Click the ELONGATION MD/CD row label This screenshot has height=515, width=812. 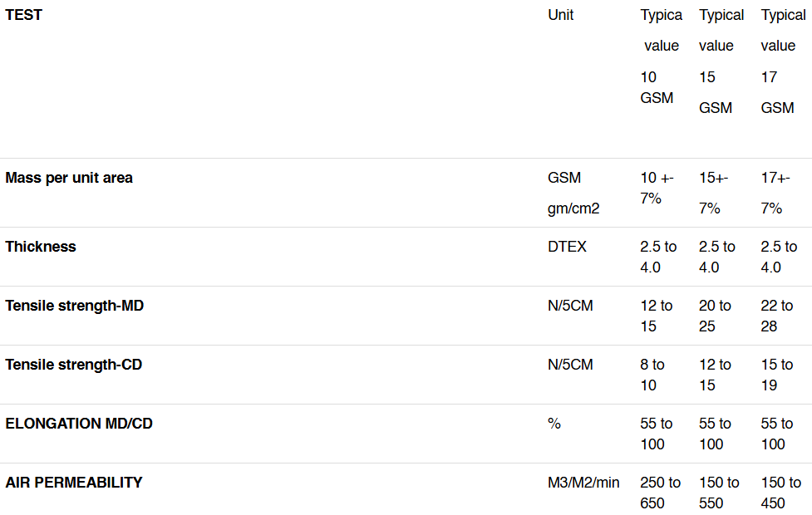[x=79, y=424]
